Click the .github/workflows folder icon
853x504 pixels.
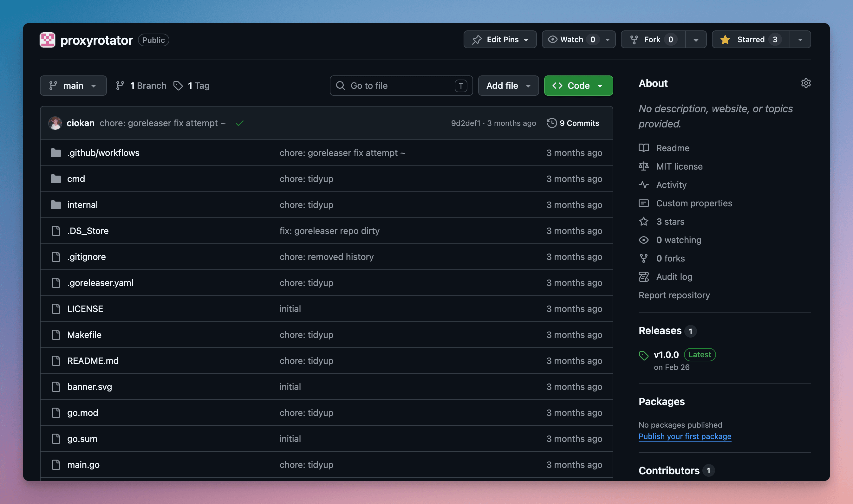point(56,153)
